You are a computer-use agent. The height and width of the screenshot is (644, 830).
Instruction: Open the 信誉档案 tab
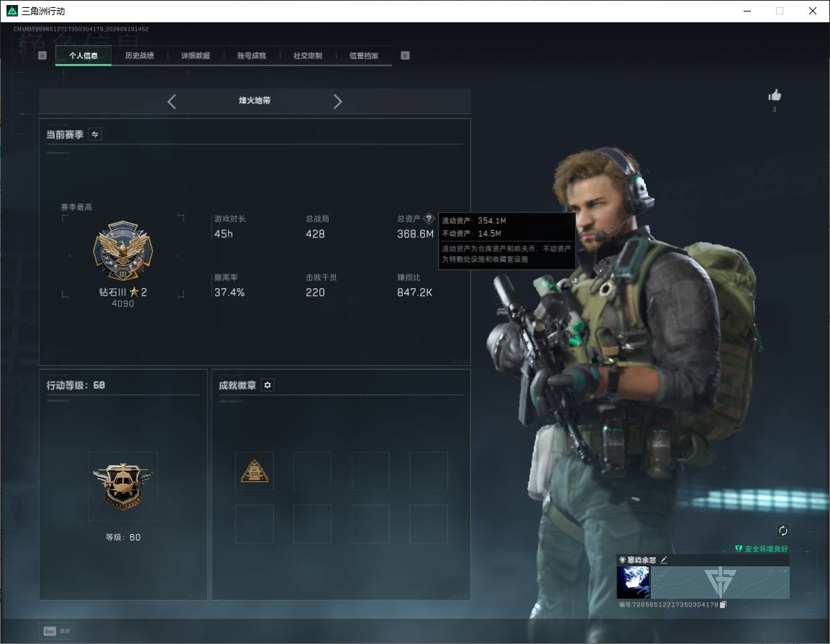(364, 55)
